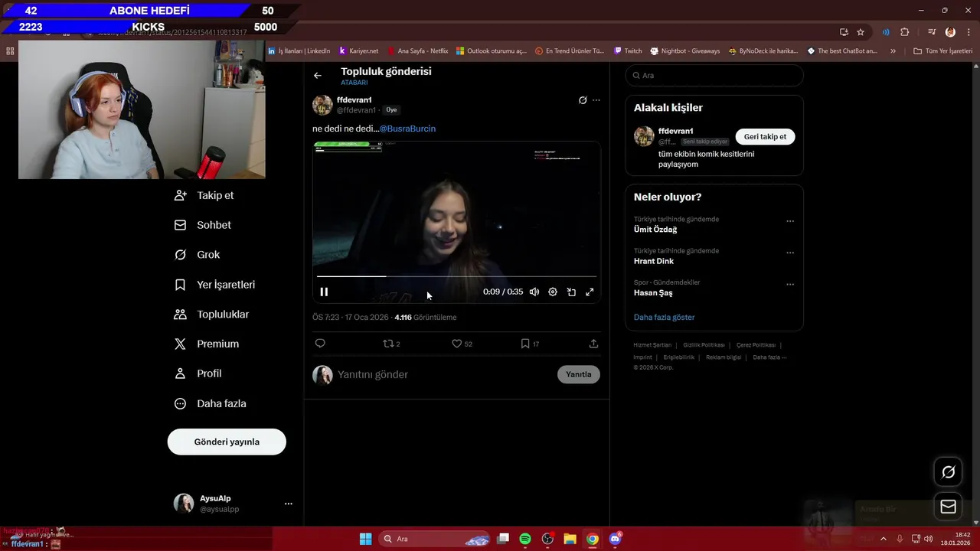Open the Kariyer.net bookmark
The height and width of the screenshot is (551, 980).
pyautogui.click(x=358, y=51)
